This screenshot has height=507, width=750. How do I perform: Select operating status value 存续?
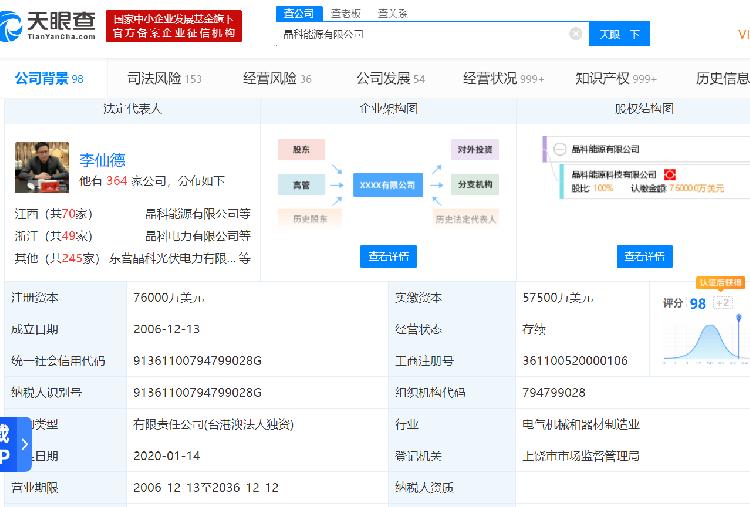coord(534,329)
